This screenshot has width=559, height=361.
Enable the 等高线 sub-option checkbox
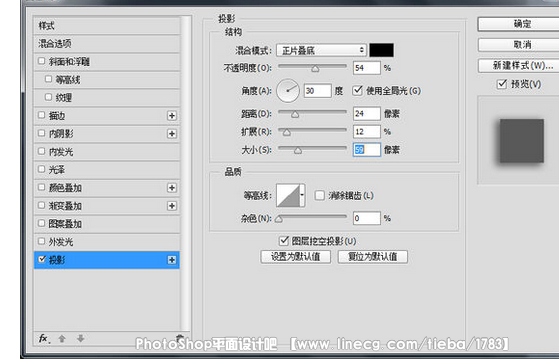(48, 79)
